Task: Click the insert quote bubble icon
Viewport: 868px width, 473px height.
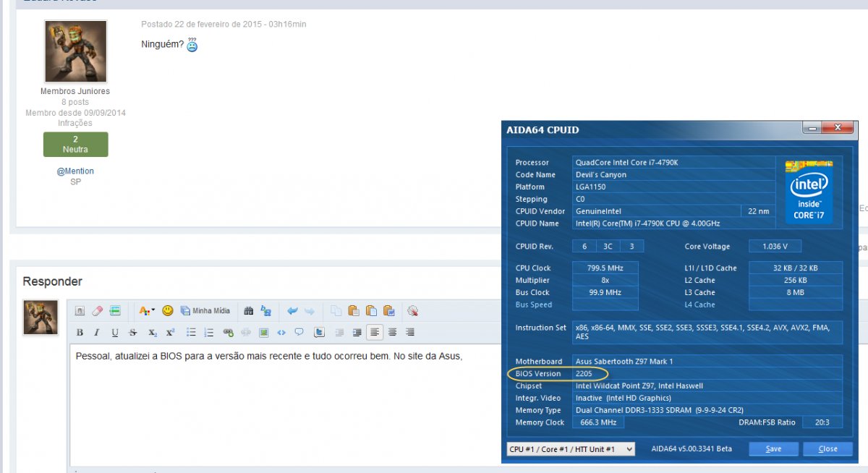Action: [299, 333]
